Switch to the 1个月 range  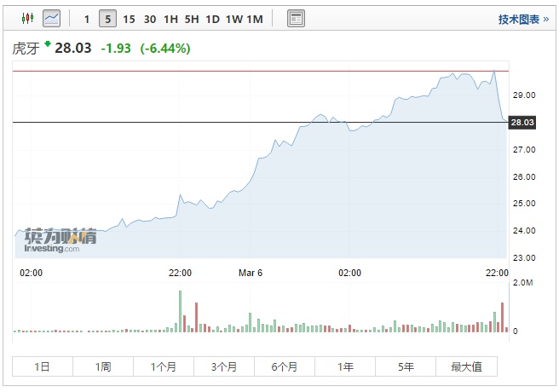164,366
